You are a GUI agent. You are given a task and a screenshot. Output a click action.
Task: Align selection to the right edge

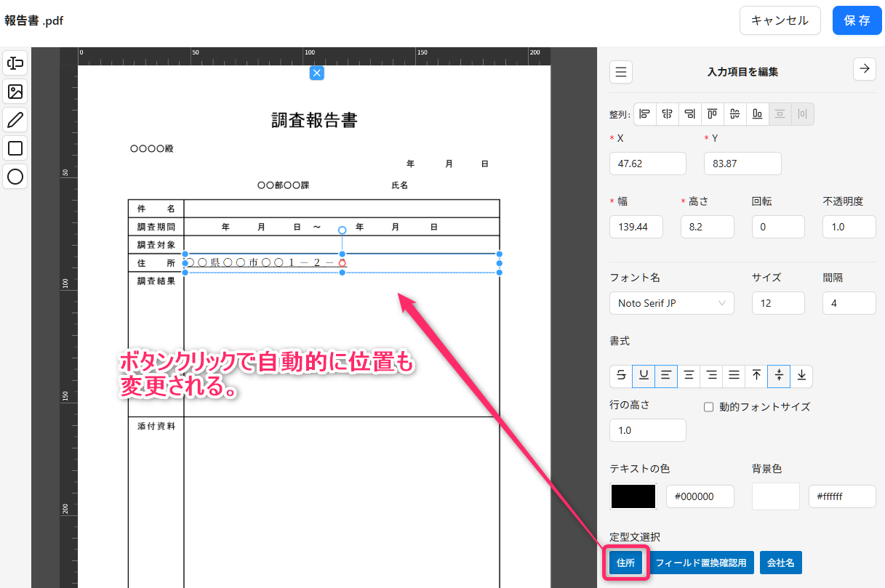[689, 114]
